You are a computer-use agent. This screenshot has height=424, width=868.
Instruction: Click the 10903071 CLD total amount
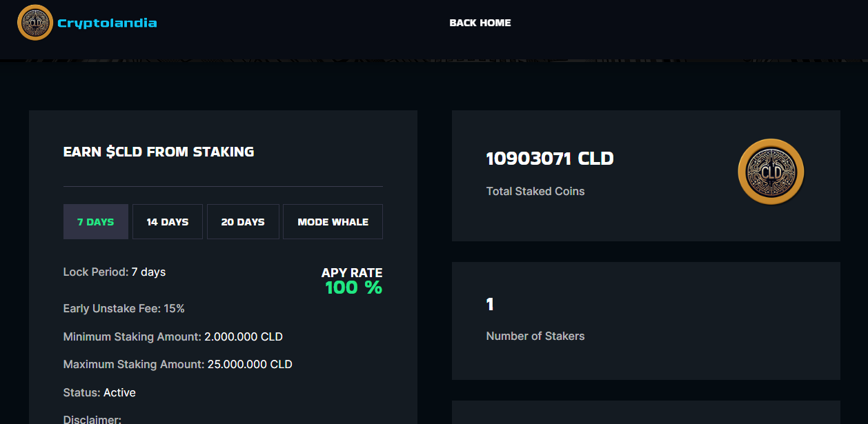pos(549,159)
